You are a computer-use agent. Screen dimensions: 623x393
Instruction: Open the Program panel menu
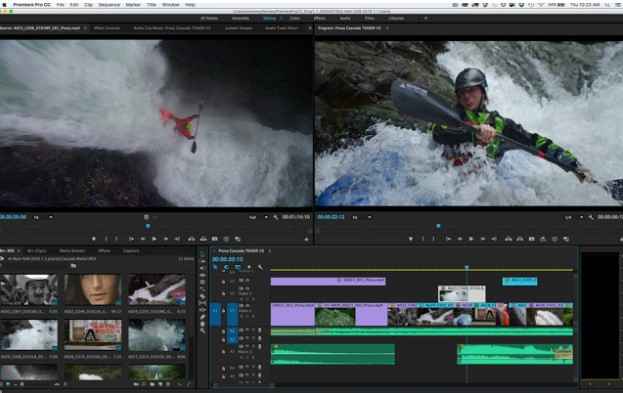(x=387, y=28)
